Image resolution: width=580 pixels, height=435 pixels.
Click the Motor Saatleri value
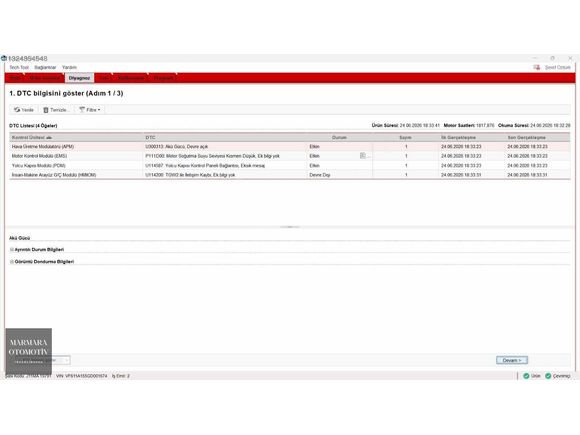click(485, 126)
